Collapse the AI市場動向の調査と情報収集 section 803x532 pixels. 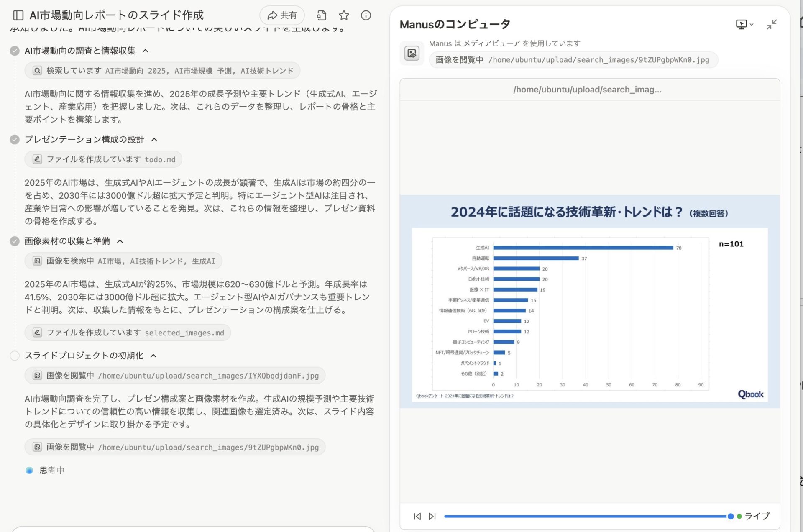(145, 51)
